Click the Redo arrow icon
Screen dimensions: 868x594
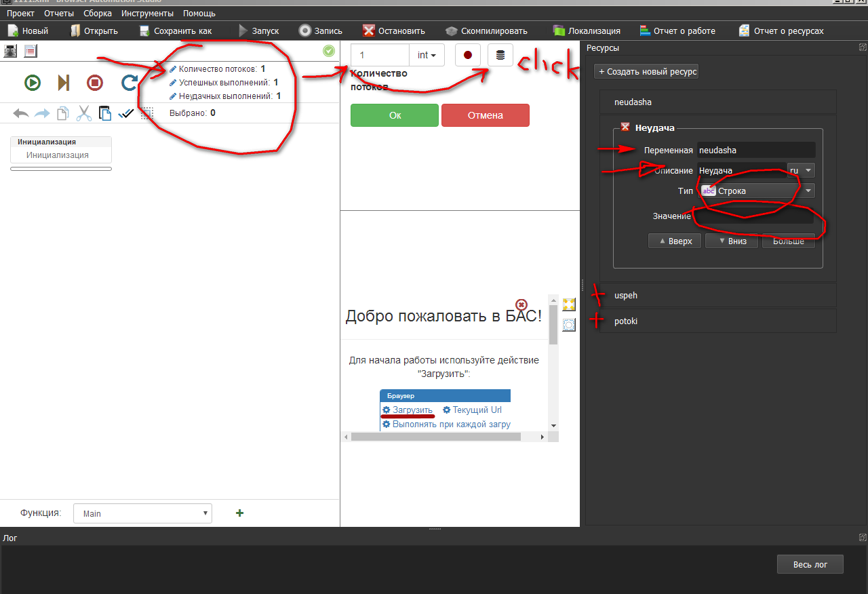[42, 113]
